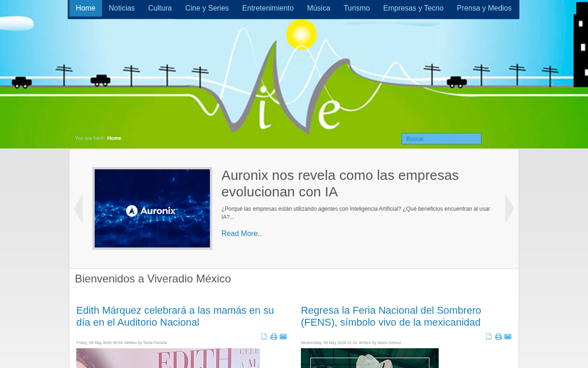
Task: Open the Turismo menu item
Action: click(x=356, y=8)
